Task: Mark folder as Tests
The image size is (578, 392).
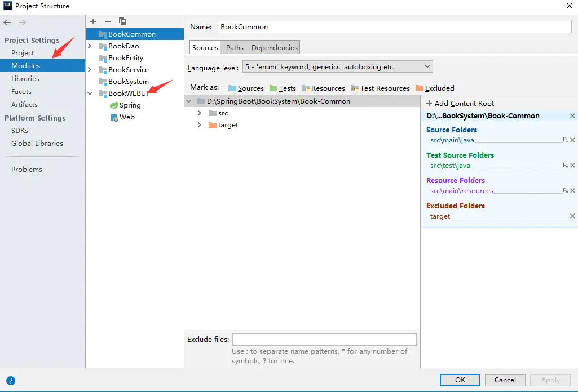Action: point(283,88)
